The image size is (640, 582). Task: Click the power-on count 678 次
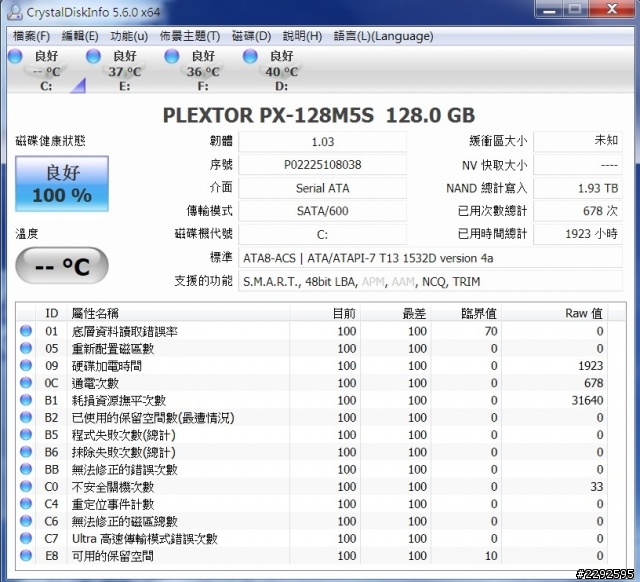578,211
